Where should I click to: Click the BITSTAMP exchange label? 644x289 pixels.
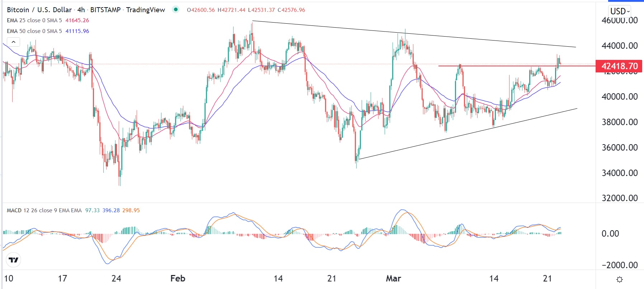(x=105, y=10)
